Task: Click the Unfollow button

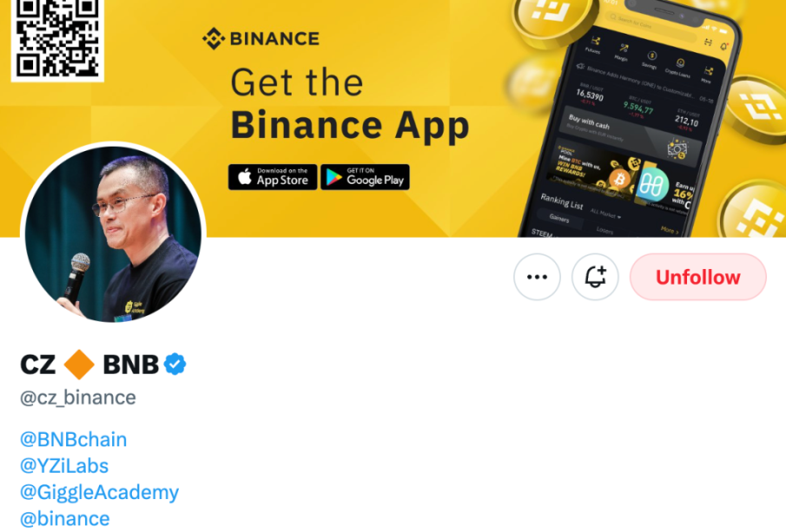Action: 697,277
